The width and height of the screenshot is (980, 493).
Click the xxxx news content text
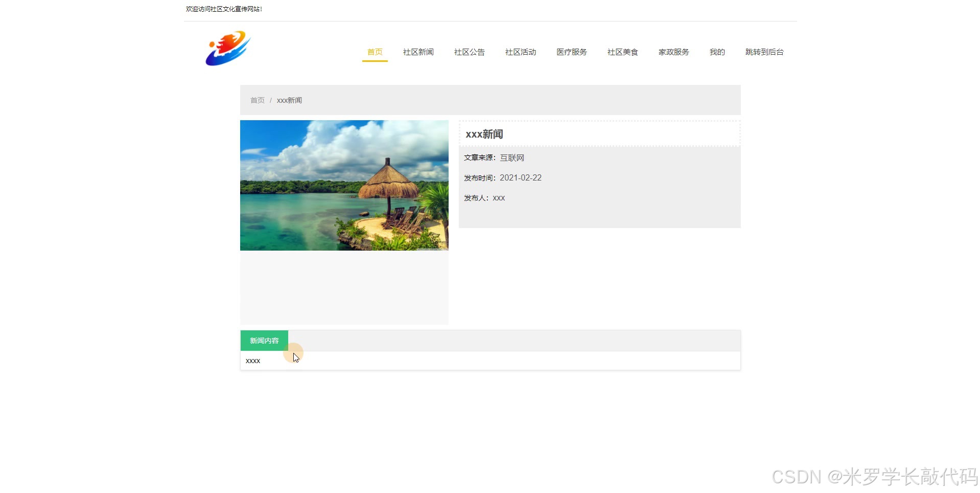point(252,360)
